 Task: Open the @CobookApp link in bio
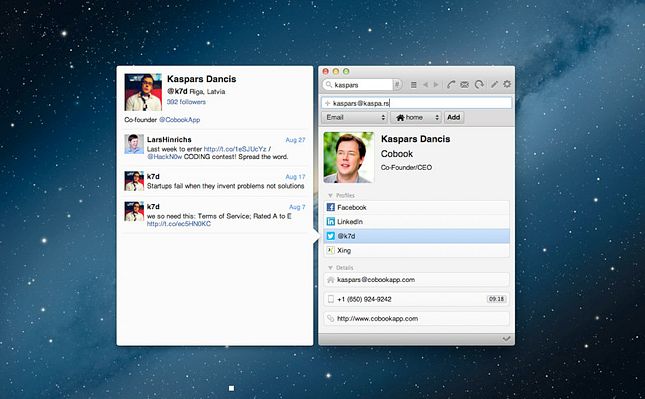click(179, 120)
